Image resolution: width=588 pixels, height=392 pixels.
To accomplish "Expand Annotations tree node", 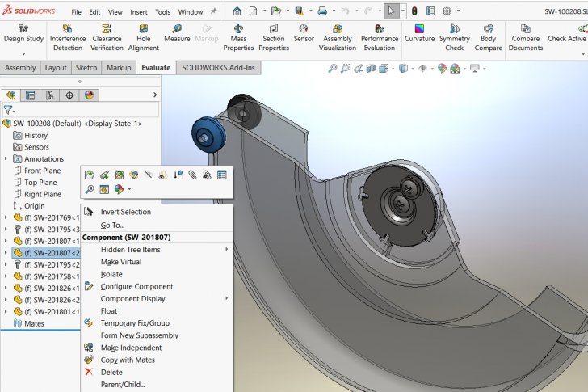I will 6,158.
